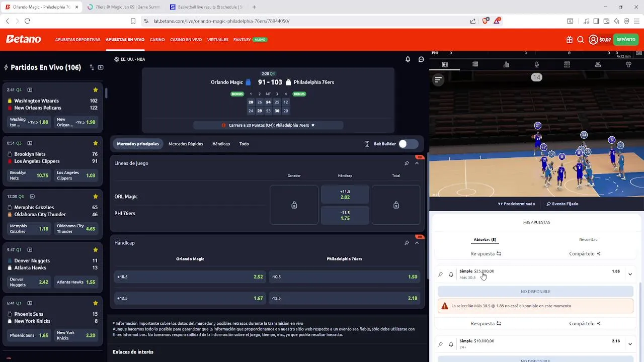
Task: Click the collapse panel icon next to Partidos En Vivo
Action: click(101, 67)
